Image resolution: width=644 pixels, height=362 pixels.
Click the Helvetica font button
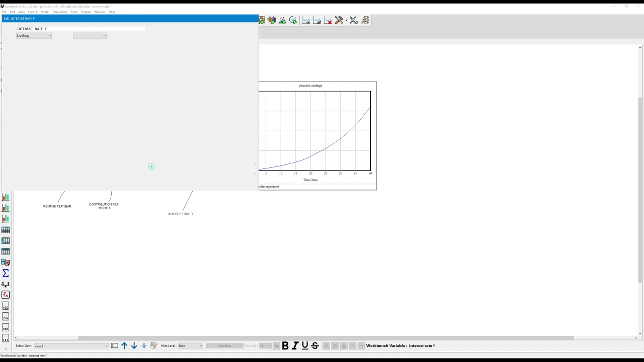pyautogui.click(x=225, y=346)
